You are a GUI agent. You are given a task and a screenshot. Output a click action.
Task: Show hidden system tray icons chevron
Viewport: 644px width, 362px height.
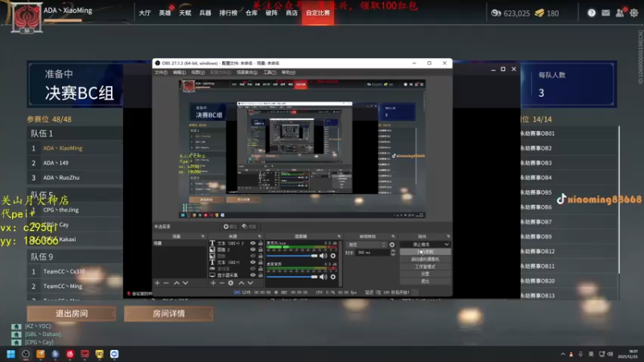(x=563, y=354)
